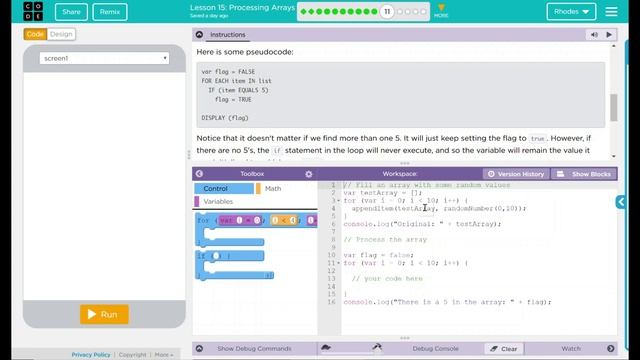Click the Debug Console label

pyautogui.click(x=436, y=349)
